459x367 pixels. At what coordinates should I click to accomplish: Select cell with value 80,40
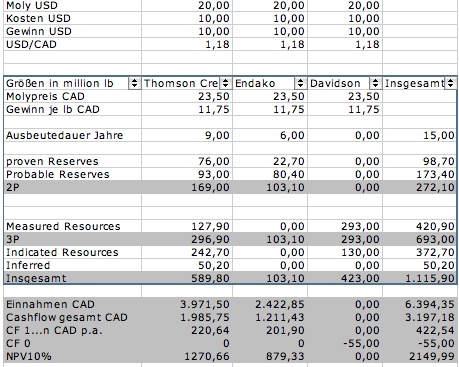(x=270, y=174)
